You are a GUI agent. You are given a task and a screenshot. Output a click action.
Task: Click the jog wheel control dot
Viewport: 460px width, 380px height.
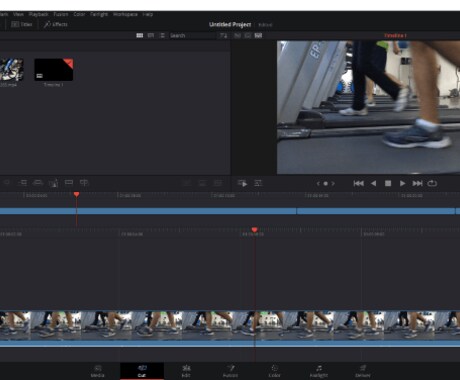tap(325, 183)
